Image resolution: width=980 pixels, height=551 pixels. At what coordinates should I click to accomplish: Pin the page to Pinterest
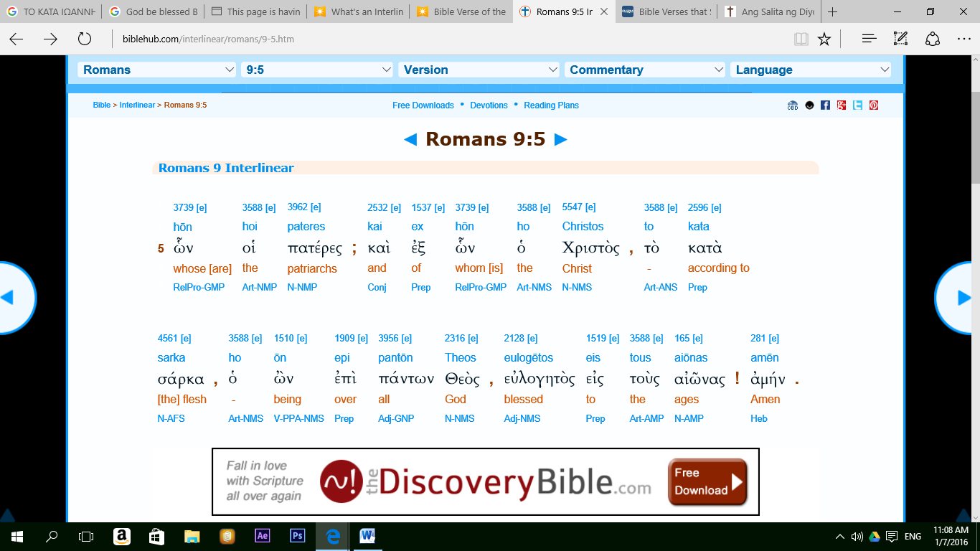point(874,105)
